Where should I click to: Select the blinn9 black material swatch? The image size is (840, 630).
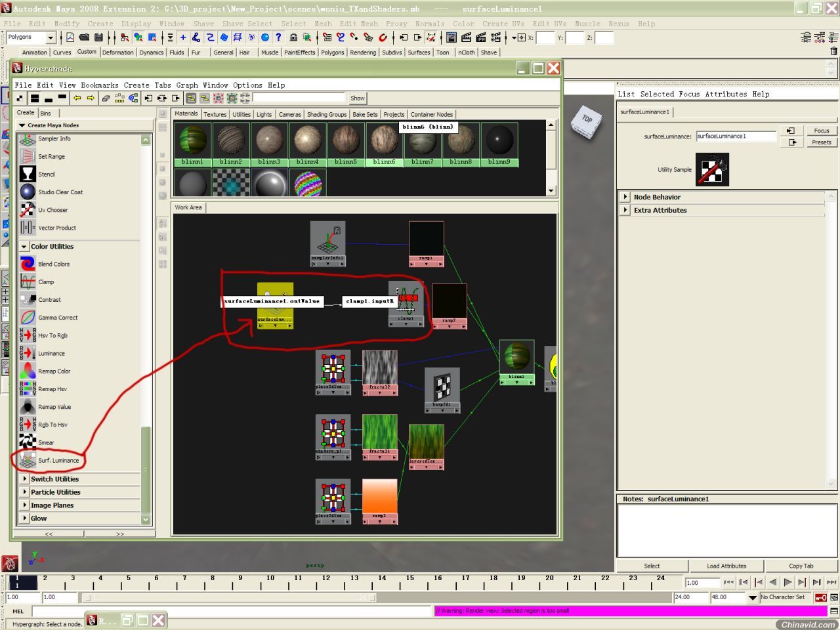pos(499,144)
